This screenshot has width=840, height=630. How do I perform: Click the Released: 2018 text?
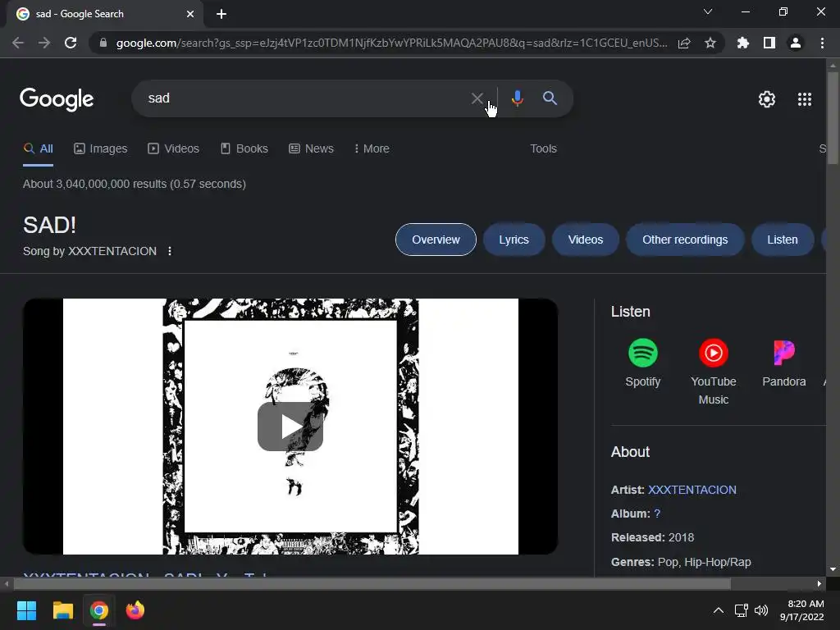[652, 537]
